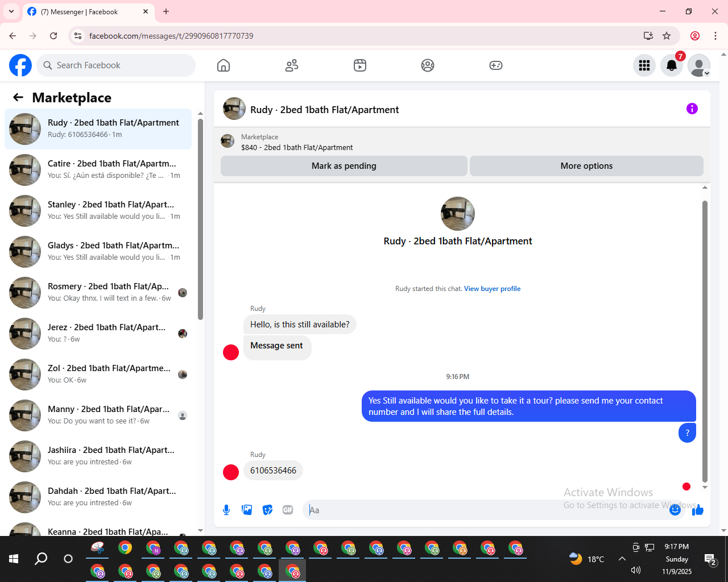Screen dimensions: 728x582
Task: Open the Cortana circle icon
Action: (x=68, y=559)
